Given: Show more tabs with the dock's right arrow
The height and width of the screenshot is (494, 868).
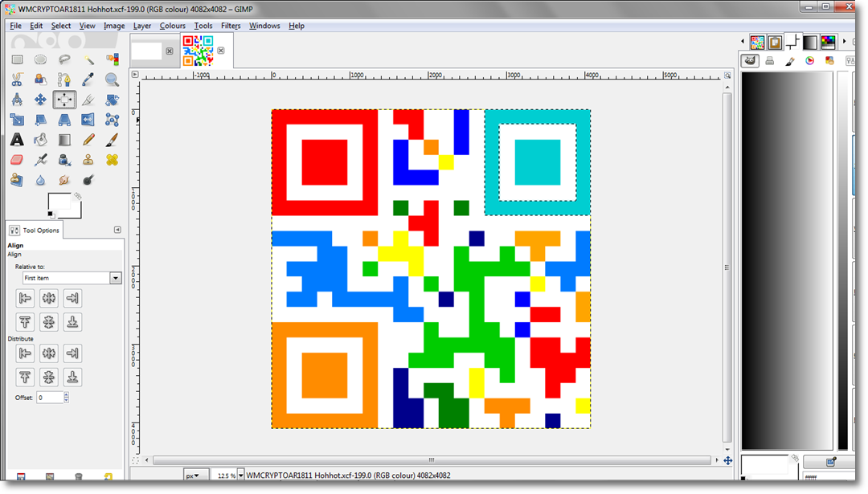Looking at the screenshot, I should coord(844,42).
